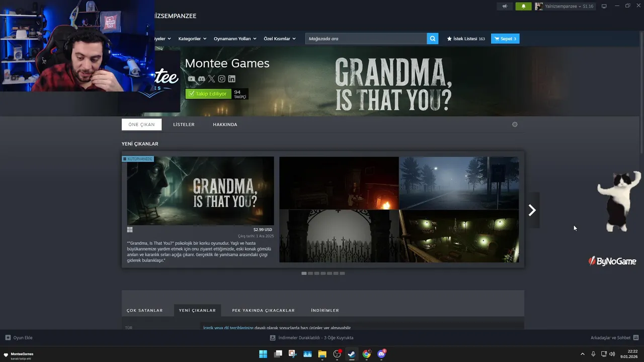Open the developer page settings gear
Viewport: 644px width, 362px height.
515,124
